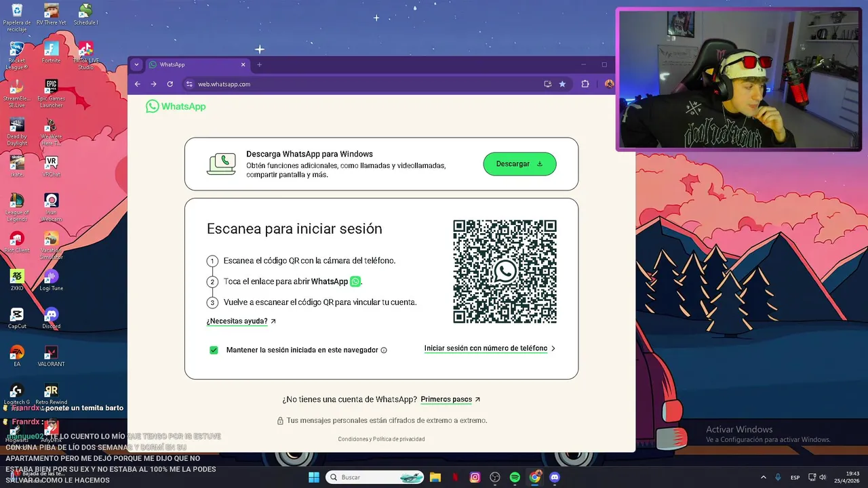Image resolution: width=868 pixels, height=488 pixels.
Task: Click the WhatsApp logo in page header
Action: pos(176,106)
